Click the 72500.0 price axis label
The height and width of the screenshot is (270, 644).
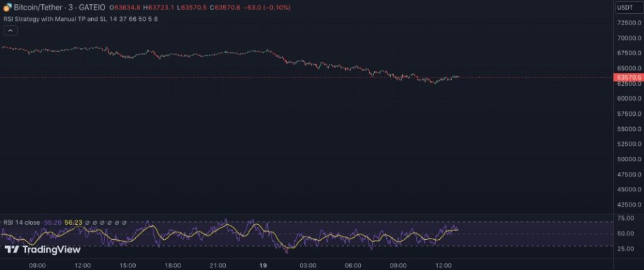[629, 23]
